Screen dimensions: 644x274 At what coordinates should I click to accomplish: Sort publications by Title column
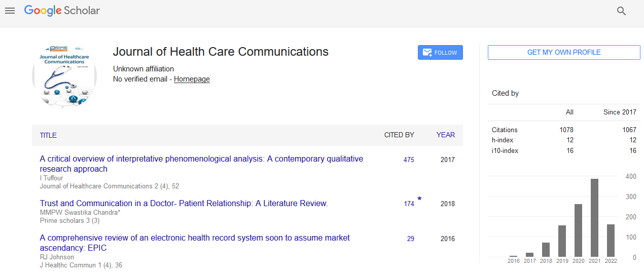tap(48, 135)
